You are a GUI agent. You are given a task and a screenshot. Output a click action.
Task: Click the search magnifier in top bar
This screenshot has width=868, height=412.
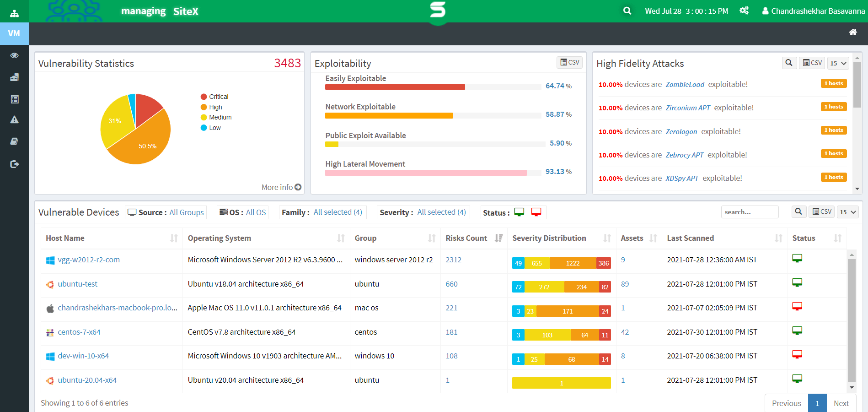(x=627, y=11)
